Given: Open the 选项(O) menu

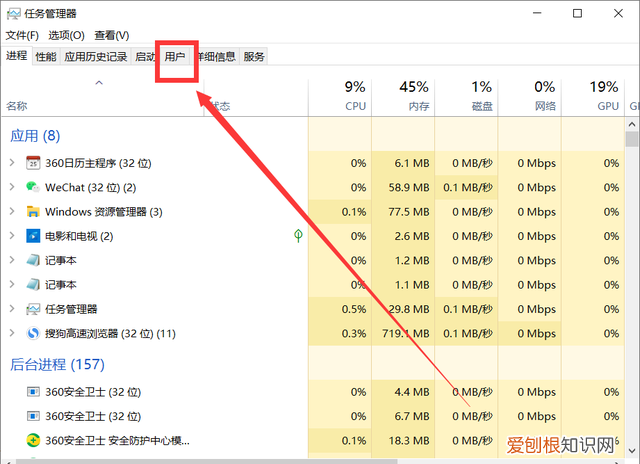Looking at the screenshot, I should pos(66,36).
